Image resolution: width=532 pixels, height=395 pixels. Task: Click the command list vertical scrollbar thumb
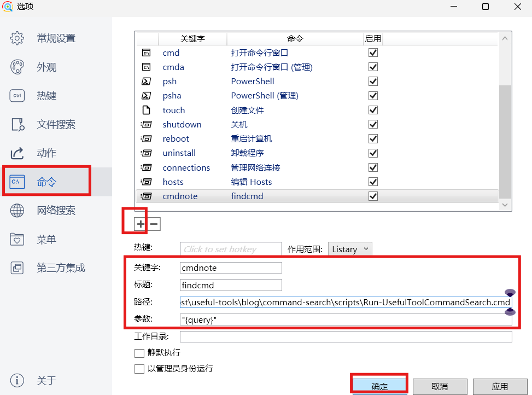pos(505,142)
